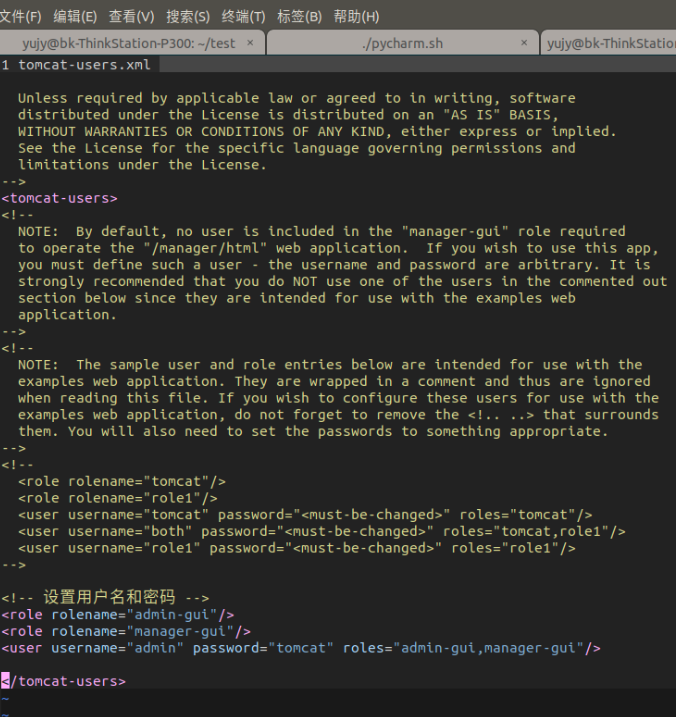This screenshot has height=717, width=676.
Task: Switch to the ./pycharm.sh terminal tab
Action: point(401,43)
